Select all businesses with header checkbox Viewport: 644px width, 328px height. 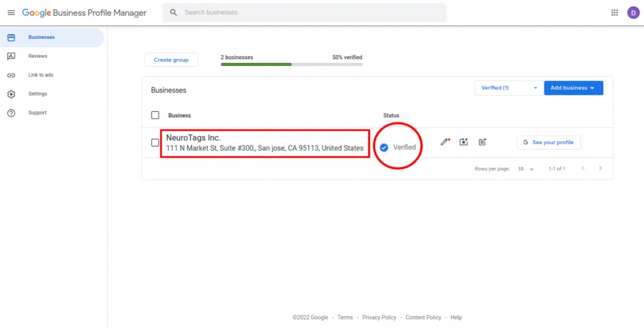pos(155,116)
